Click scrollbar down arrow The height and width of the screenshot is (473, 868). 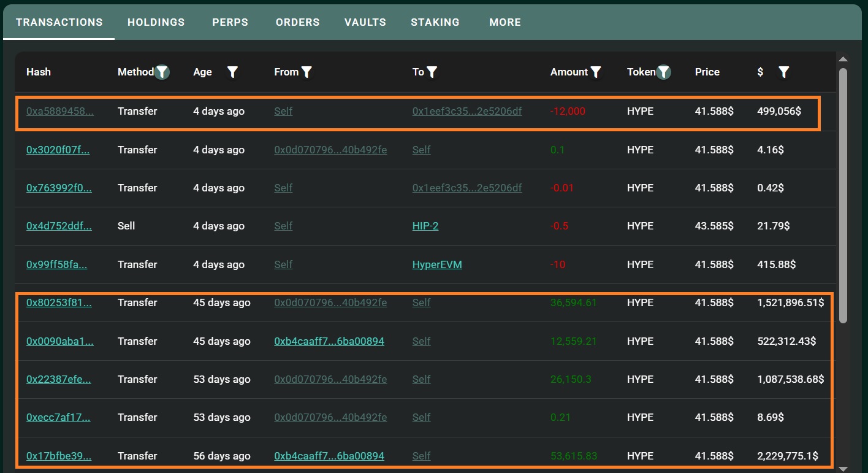click(843, 468)
